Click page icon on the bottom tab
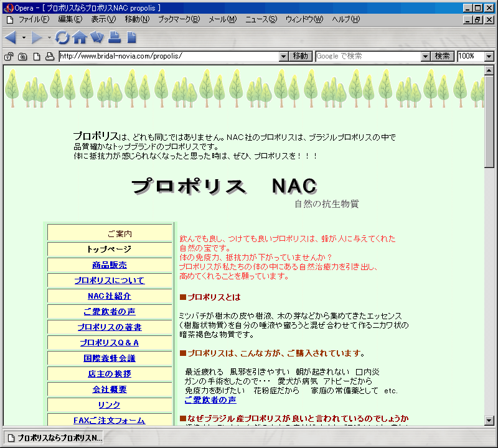Viewport: 498px width, 448px height. click(x=11, y=438)
